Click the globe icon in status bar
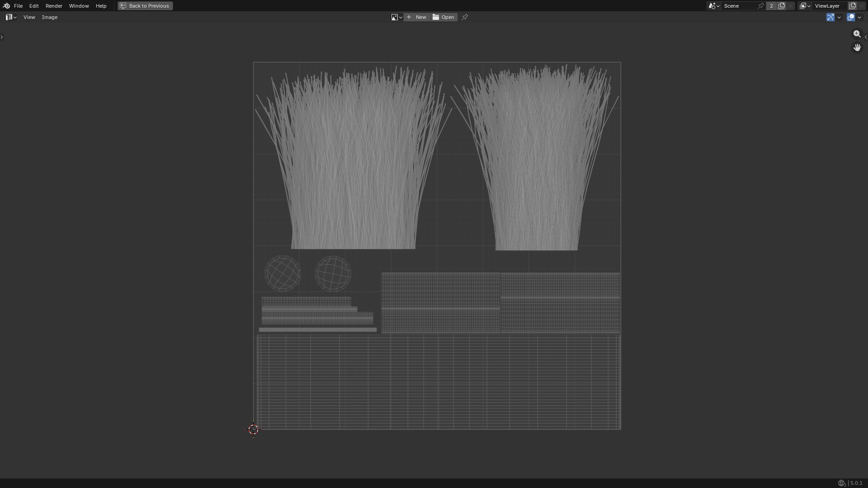868x488 pixels. tap(842, 483)
